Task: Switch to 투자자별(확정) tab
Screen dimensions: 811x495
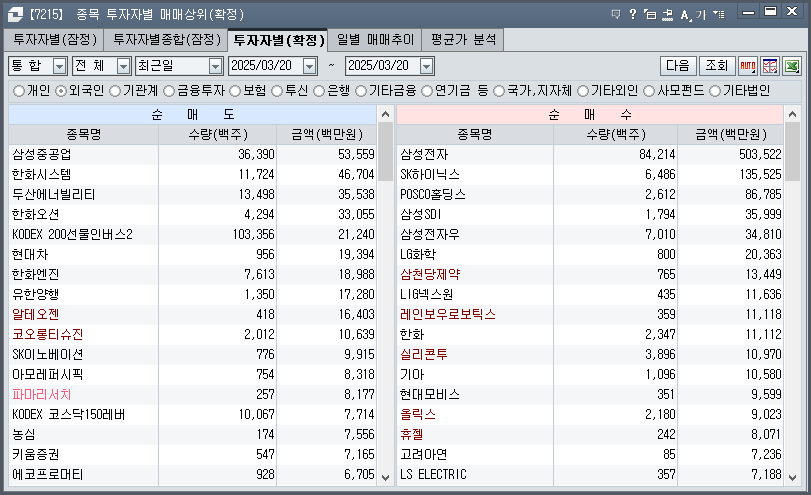Action: [x=278, y=40]
